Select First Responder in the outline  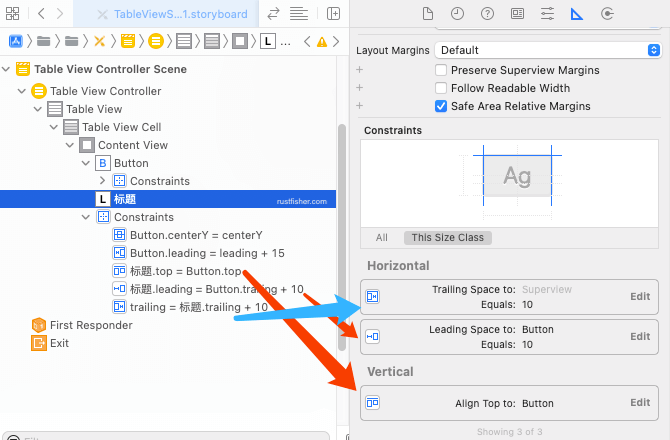[91, 325]
